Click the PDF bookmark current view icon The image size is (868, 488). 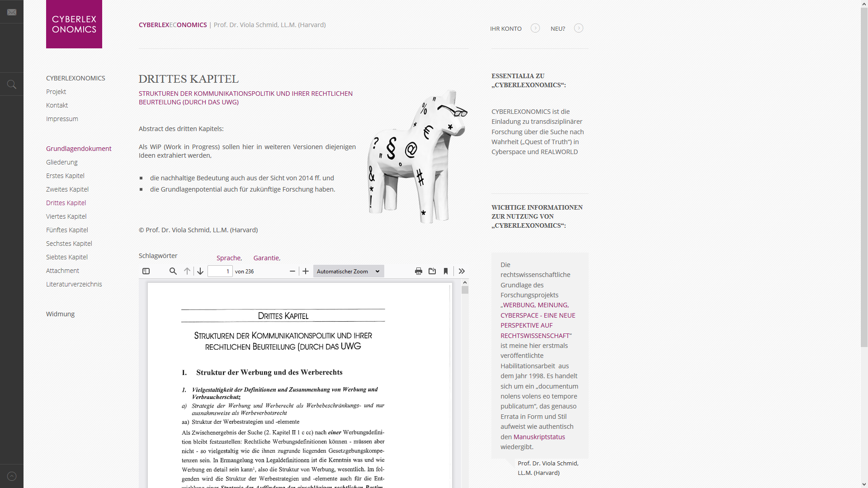tap(446, 271)
